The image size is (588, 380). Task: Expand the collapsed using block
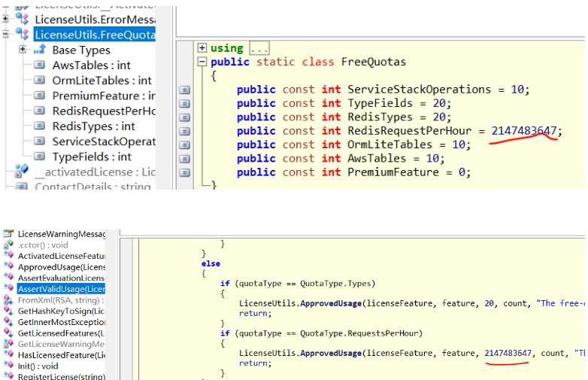click(202, 48)
